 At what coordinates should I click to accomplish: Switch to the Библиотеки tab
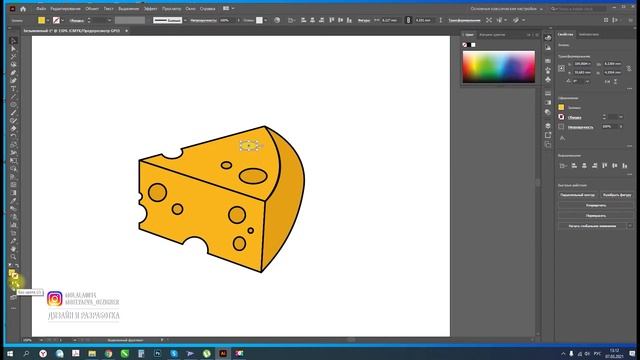coord(588,35)
